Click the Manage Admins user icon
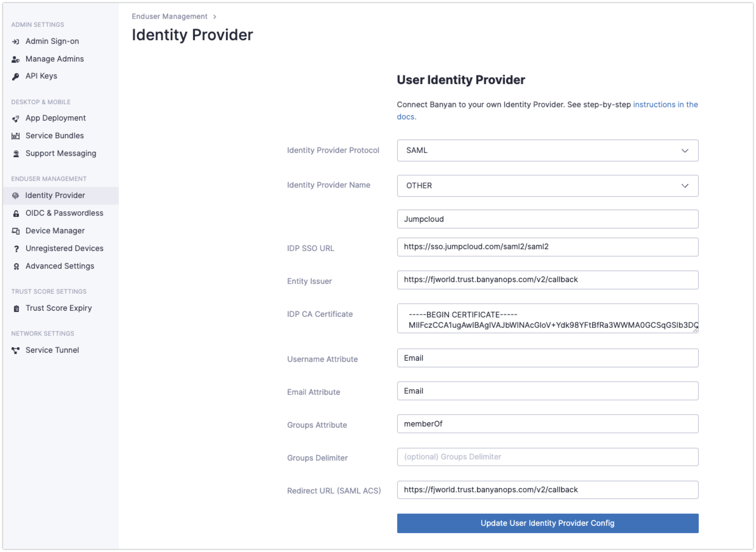756x552 pixels. 15,59
